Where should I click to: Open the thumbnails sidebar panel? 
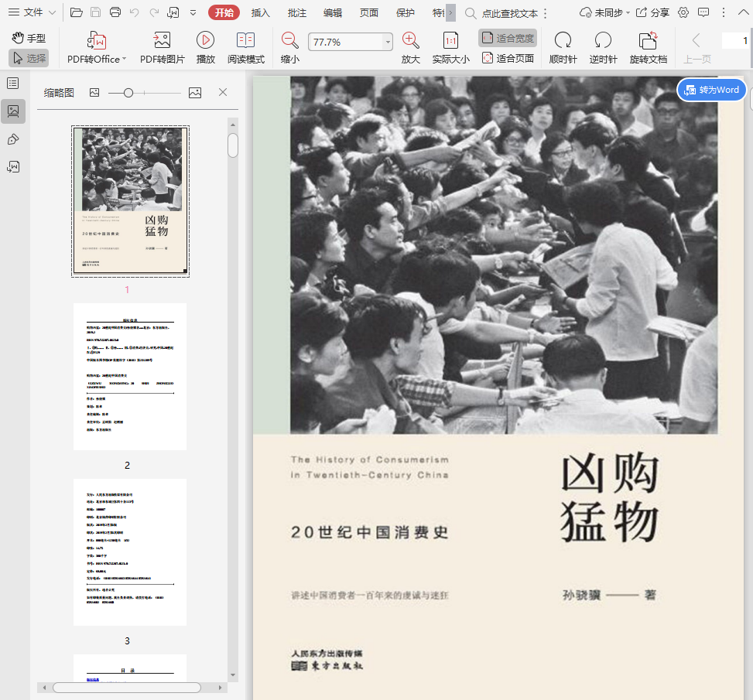coord(13,111)
